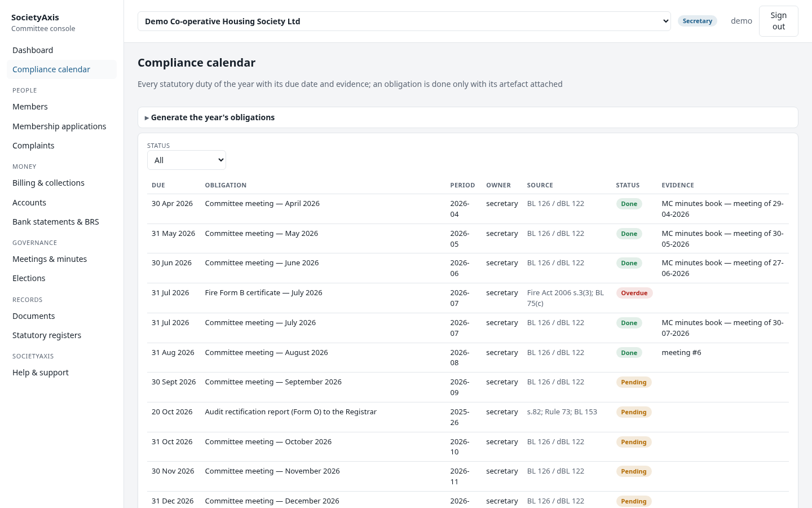
Task: Open the society selector dropdown
Action: pyautogui.click(x=404, y=21)
